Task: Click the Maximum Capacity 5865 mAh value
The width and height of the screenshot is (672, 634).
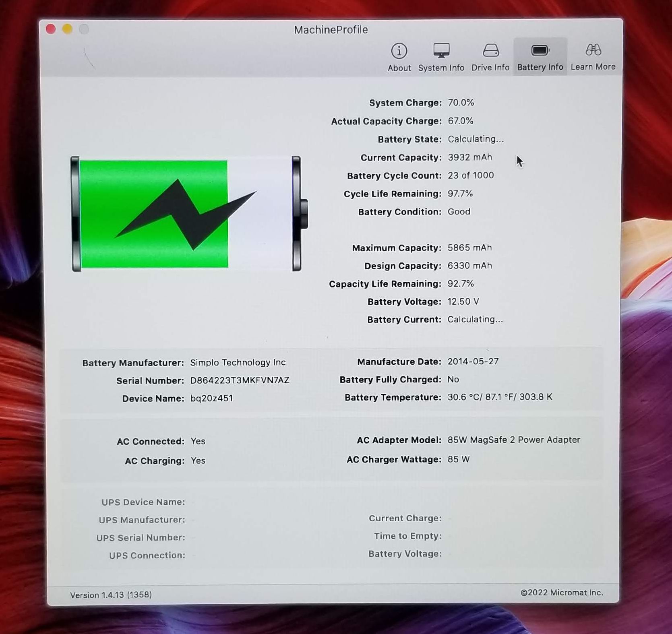Action: [x=469, y=248]
